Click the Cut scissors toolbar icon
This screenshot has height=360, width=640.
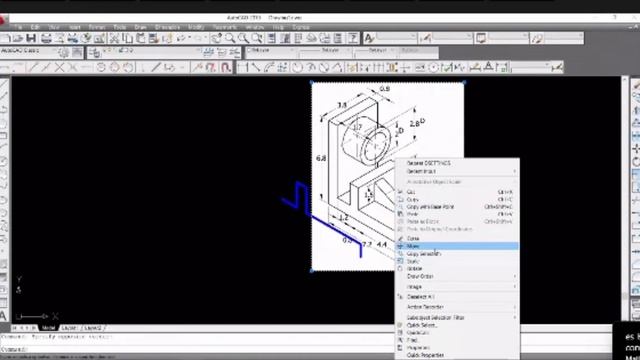tap(115, 38)
